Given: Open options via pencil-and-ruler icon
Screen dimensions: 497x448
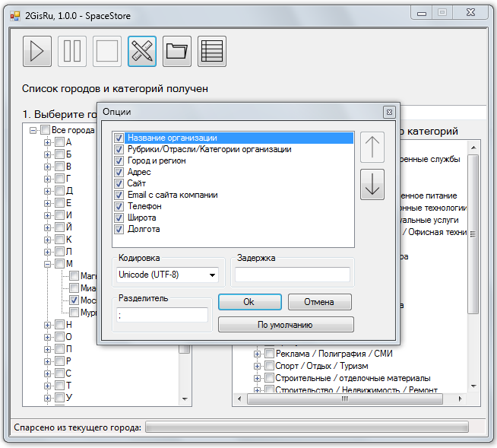Looking at the screenshot, I should (142, 52).
